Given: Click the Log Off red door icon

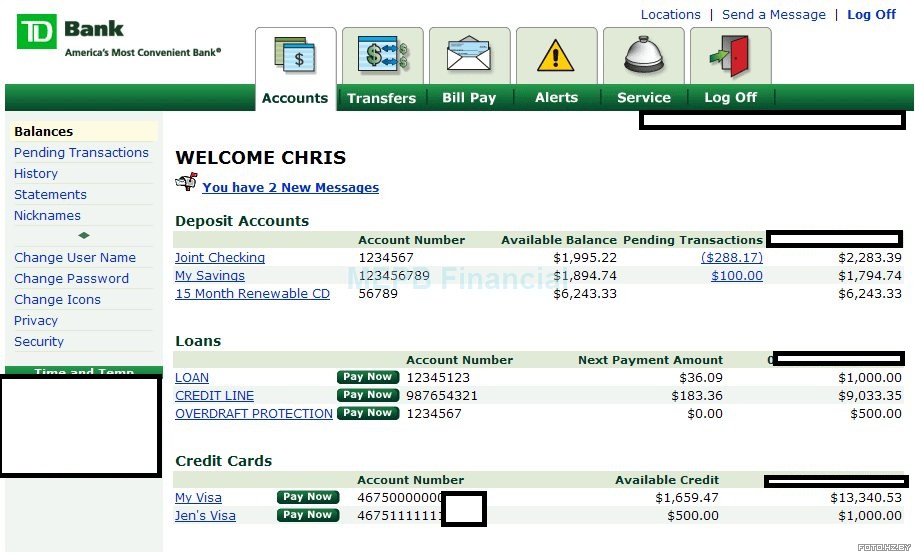Looking at the screenshot, I should point(729,56).
